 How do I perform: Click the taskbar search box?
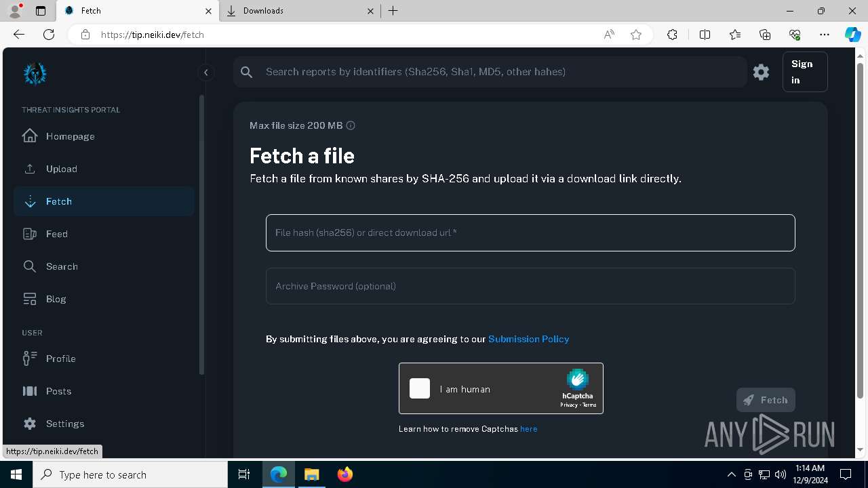130,474
